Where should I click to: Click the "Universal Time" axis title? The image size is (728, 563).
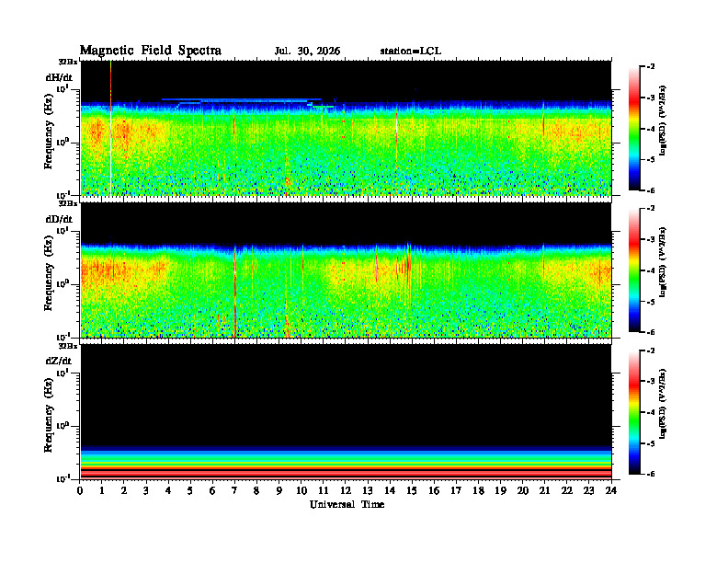tap(347, 504)
